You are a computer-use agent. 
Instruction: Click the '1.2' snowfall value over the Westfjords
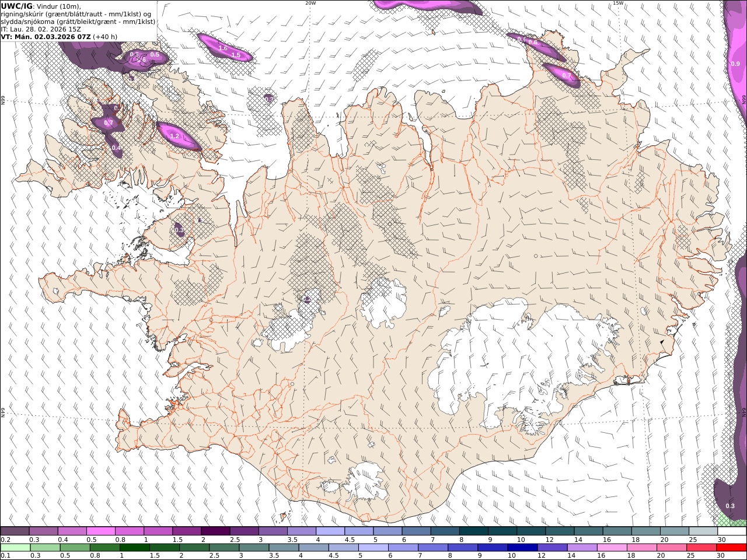tap(174, 136)
